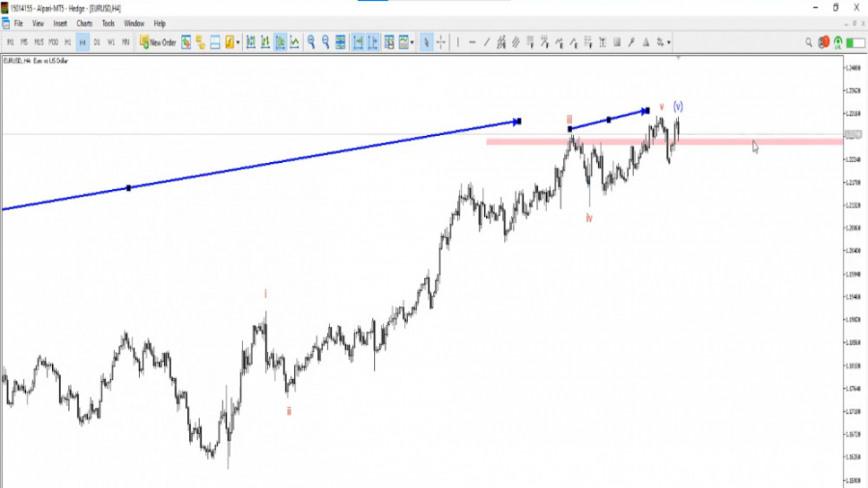Click the blue panel window toolbar icon

coord(215,42)
